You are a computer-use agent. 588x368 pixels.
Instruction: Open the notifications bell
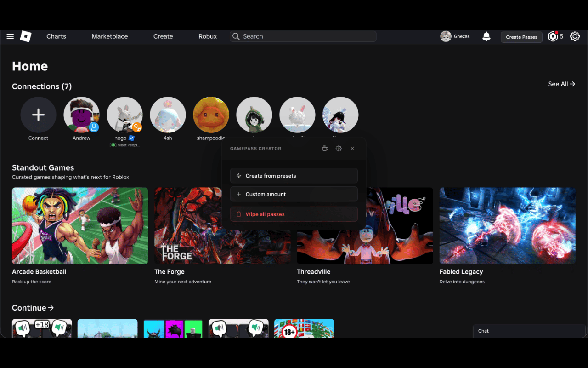[x=486, y=36]
